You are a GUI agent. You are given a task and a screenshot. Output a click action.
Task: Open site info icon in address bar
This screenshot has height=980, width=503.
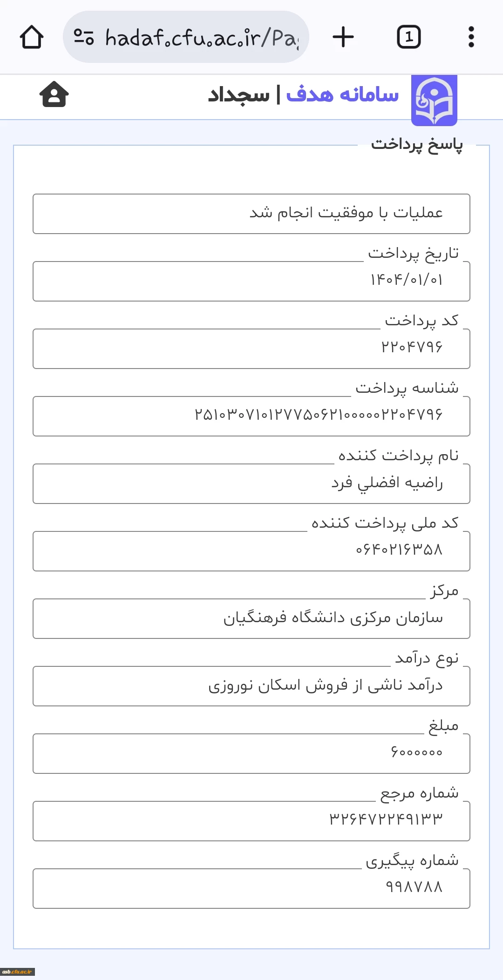coord(84,37)
